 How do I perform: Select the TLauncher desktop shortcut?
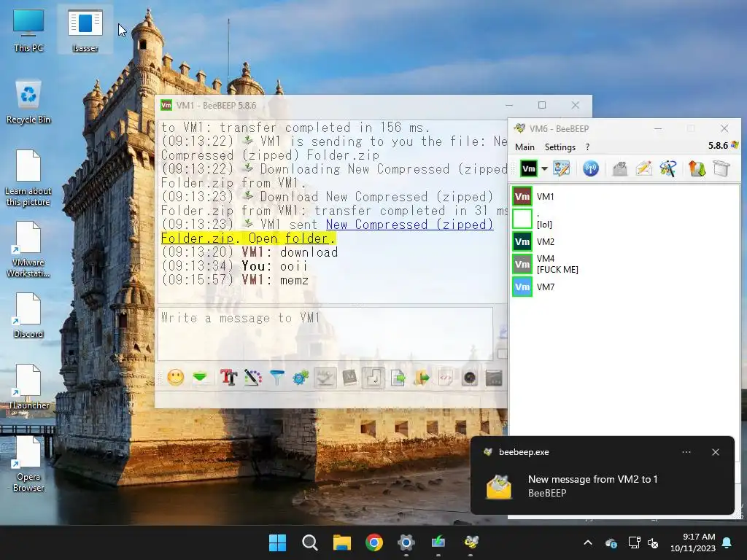pyautogui.click(x=28, y=386)
